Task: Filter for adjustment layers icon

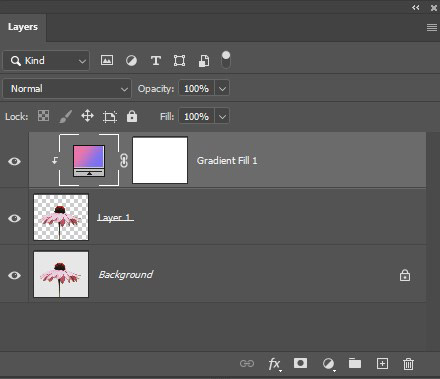Action: pyautogui.click(x=131, y=61)
